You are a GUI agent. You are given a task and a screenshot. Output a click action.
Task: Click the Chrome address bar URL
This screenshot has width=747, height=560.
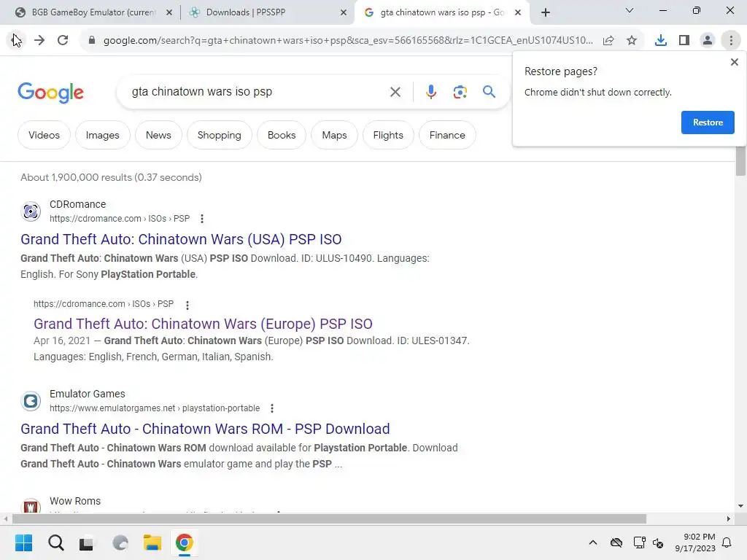coord(348,41)
